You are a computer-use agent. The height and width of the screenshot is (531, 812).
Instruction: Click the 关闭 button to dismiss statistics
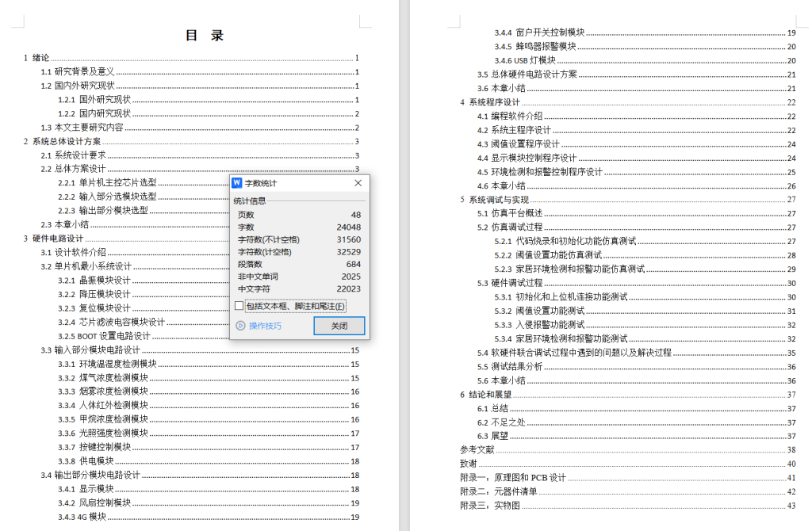point(339,325)
